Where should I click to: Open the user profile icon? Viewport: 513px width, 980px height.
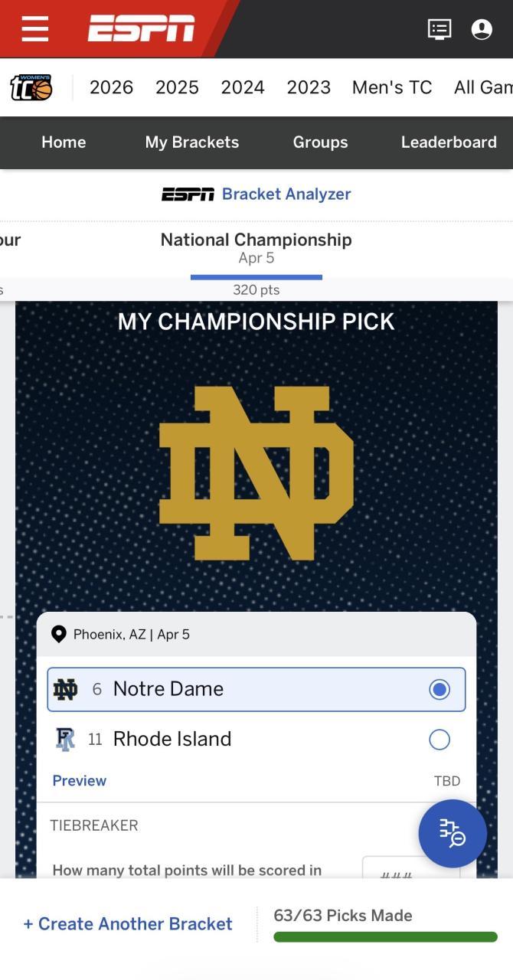click(482, 29)
